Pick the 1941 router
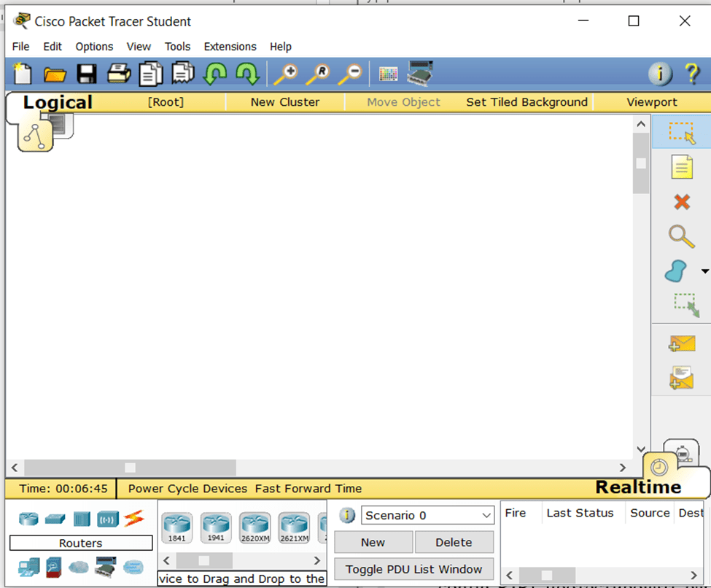Viewport: 711px width, 588px height. click(216, 527)
